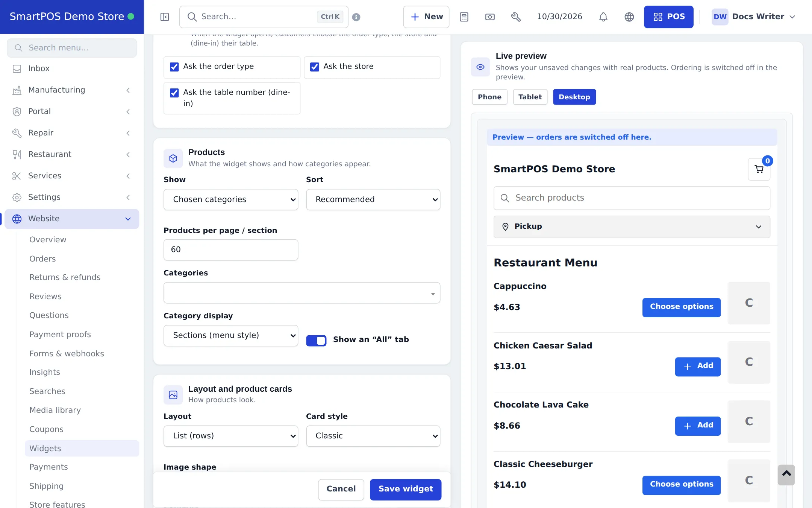
Task: Open Orders under Website
Action: pos(42,259)
